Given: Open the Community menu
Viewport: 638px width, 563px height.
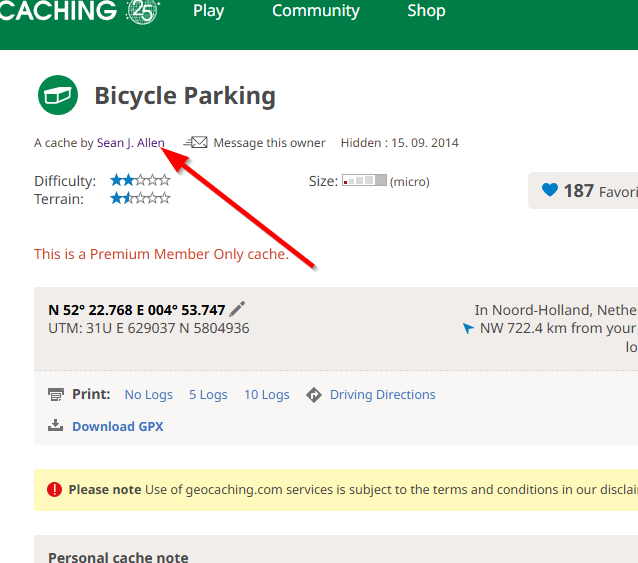Looking at the screenshot, I should (316, 11).
